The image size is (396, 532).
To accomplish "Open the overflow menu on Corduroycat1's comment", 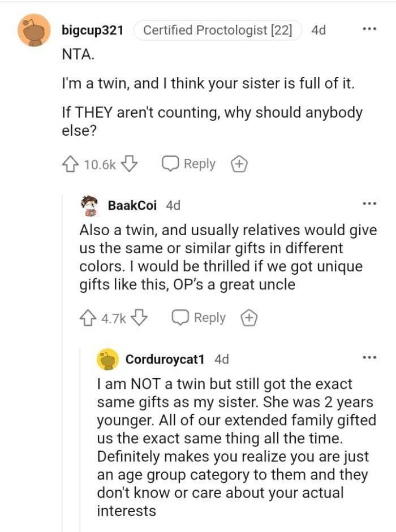I will [x=369, y=357].
